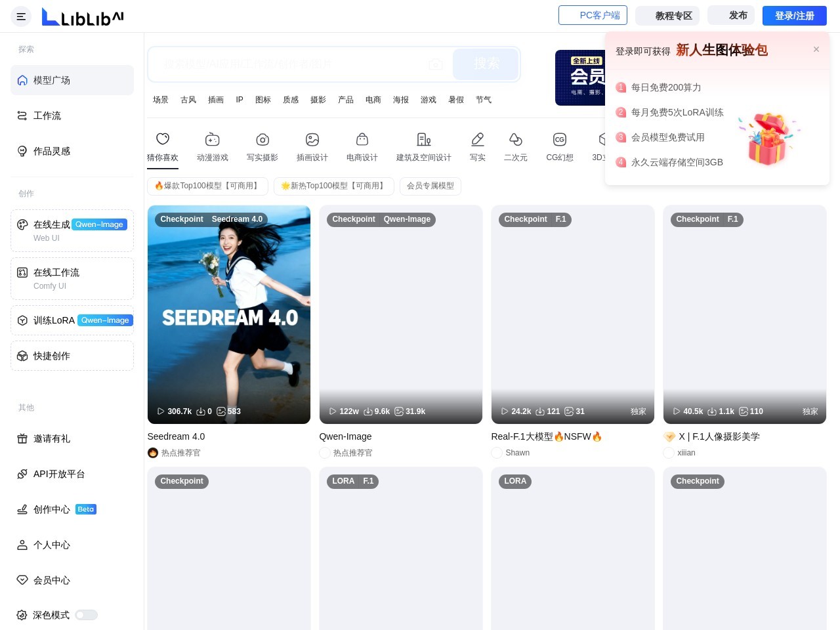Select the 写实摄影 camera category icon
The width and height of the screenshot is (840, 630).
click(x=262, y=140)
